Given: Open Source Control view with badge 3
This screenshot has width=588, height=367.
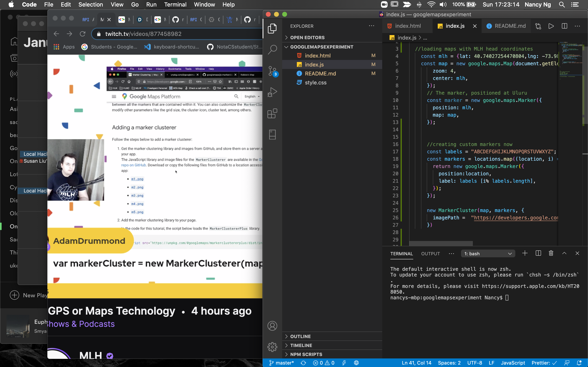Looking at the screenshot, I should (272, 71).
